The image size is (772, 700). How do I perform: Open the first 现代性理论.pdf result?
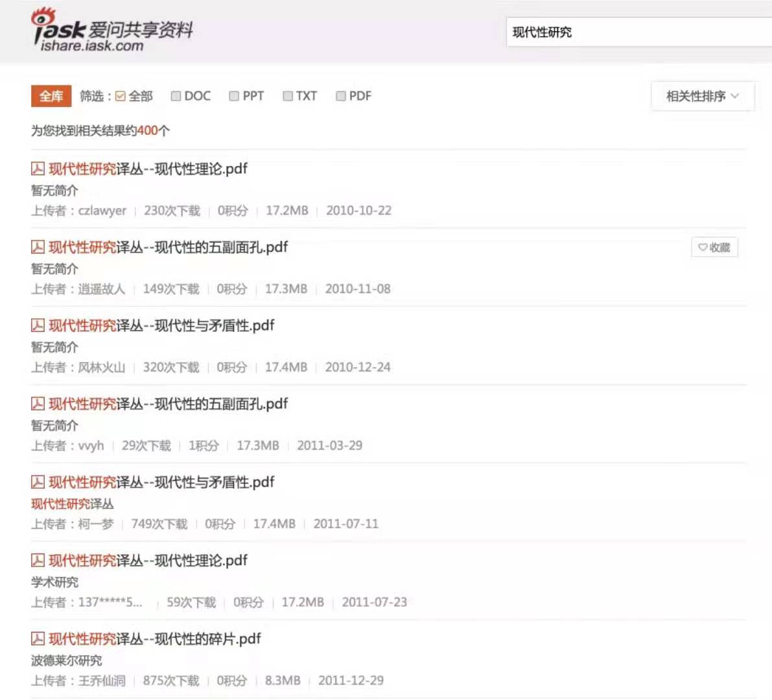148,169
